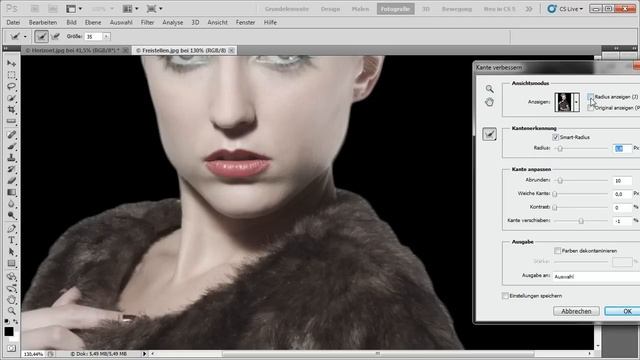
Task: Select the Dodge tool
Action: [x=11, y=215]
